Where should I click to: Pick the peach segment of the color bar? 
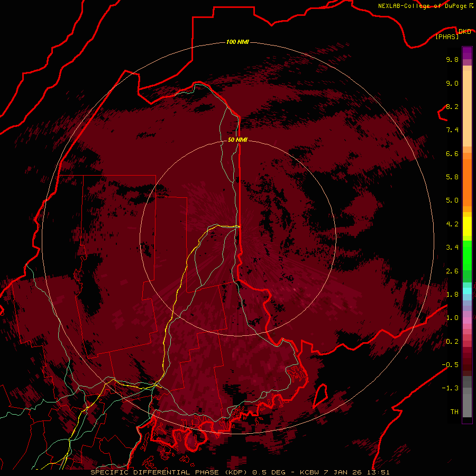467,108
